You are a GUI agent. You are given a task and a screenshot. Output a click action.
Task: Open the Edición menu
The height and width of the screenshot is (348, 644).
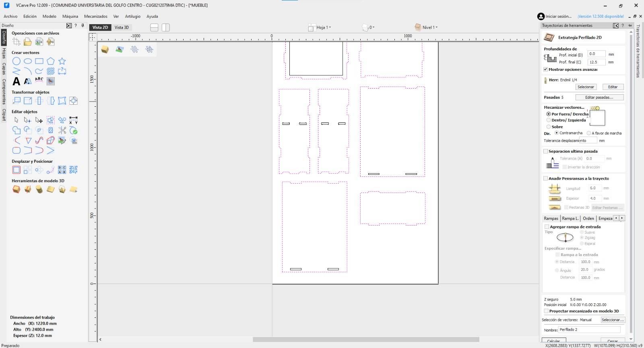click(x=30, y=17)
